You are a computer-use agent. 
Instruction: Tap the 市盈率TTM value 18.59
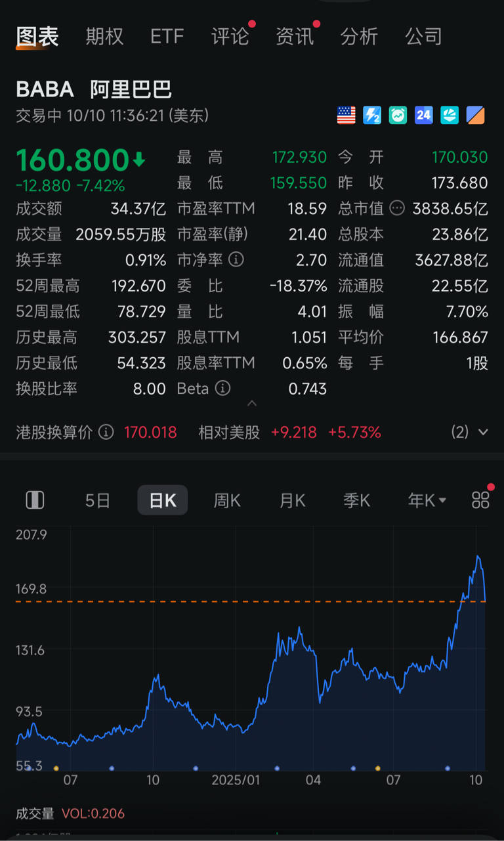[x=307, y=209]
